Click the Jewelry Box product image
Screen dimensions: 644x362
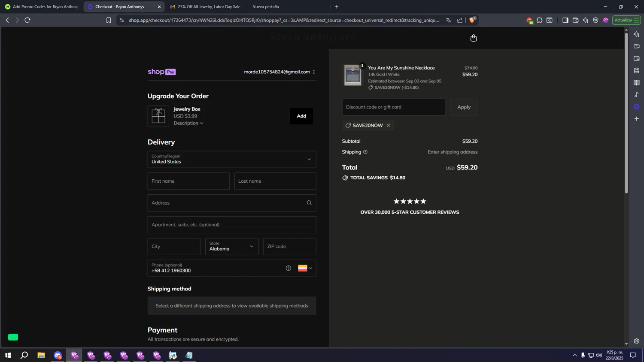pos(158,116)
